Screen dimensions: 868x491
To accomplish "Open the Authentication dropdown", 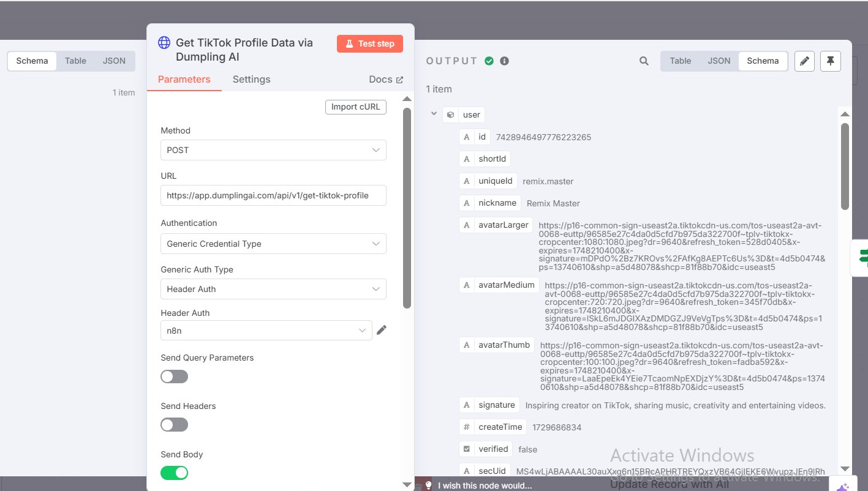I will (273, 244).
